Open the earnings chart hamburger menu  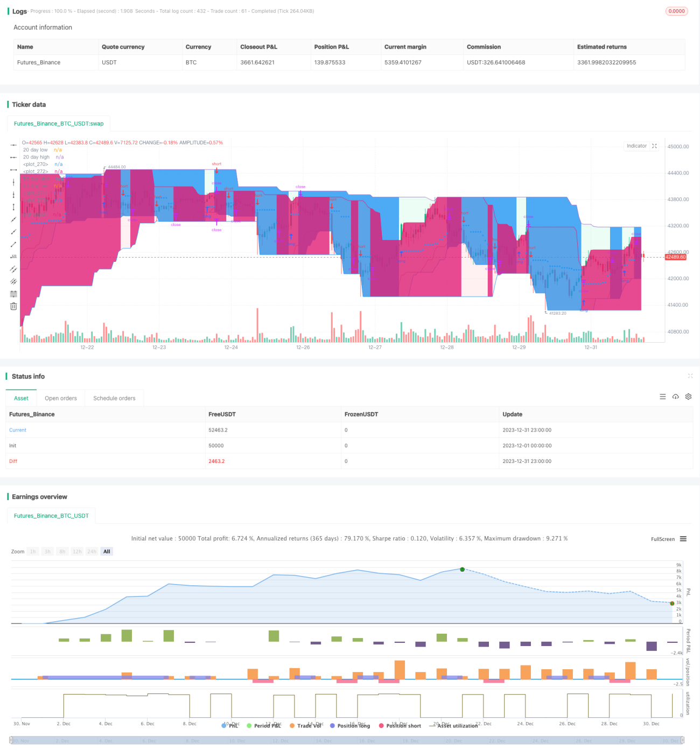pos(683,539)
